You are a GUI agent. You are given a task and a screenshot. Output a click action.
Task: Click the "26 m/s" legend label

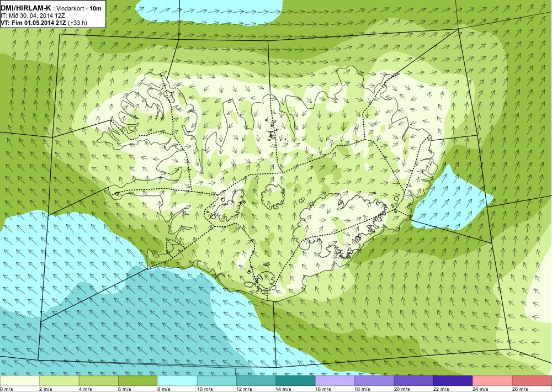pyautogui.click(x=521, y=389)
